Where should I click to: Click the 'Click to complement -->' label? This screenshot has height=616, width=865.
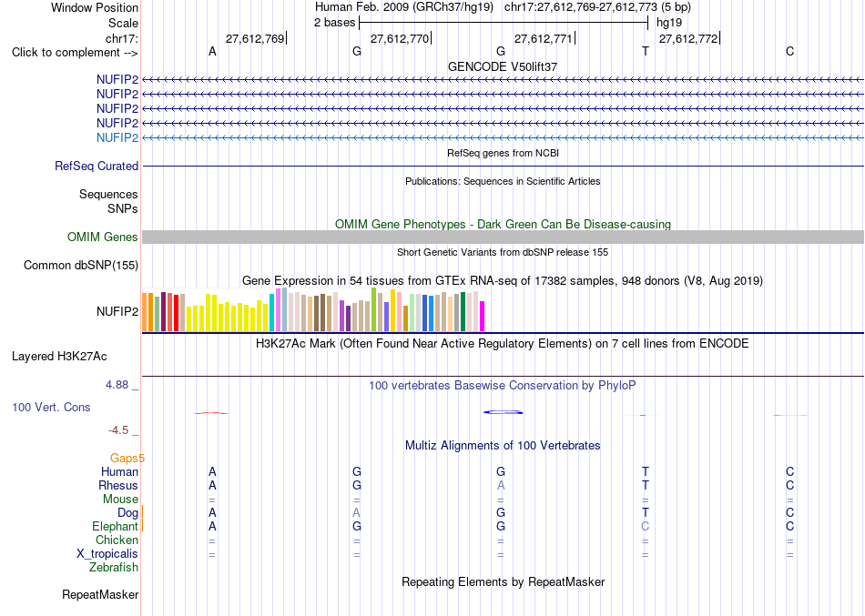[75, 53]
